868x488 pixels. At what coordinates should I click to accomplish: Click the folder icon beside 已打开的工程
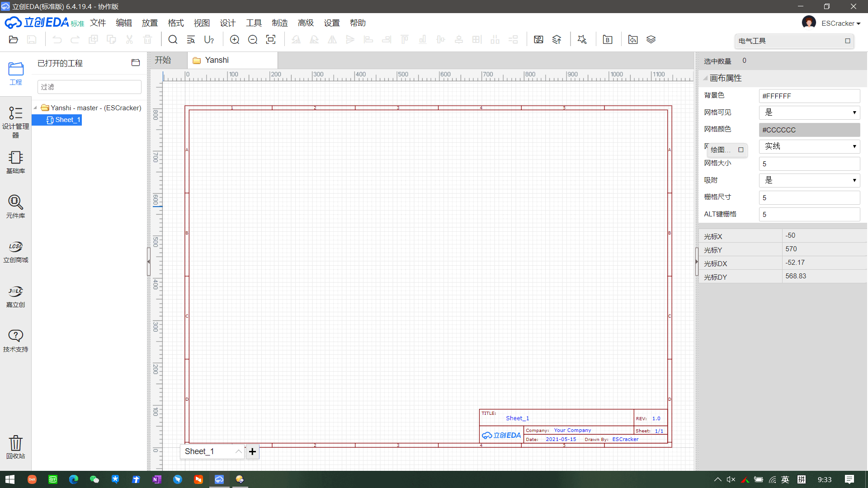point(136,63)
